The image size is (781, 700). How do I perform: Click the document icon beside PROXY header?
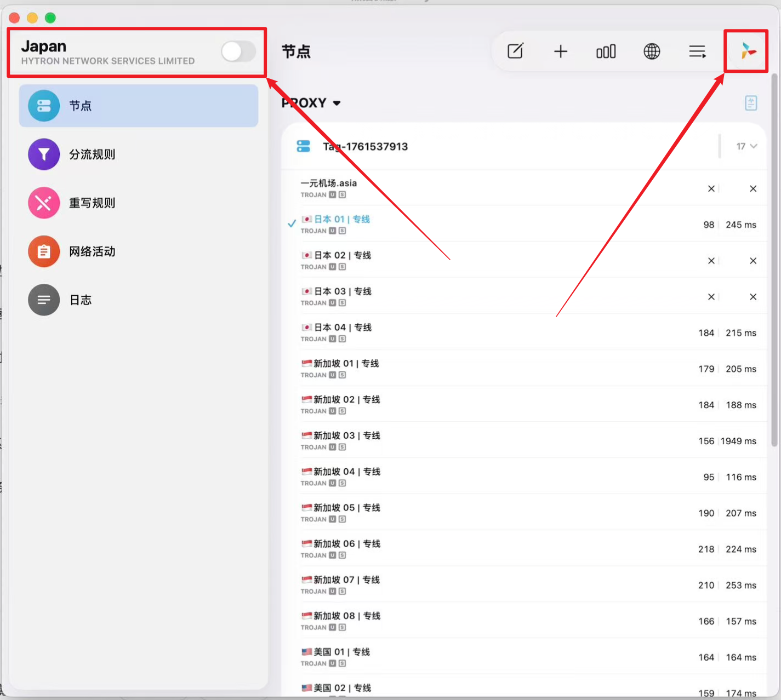(751, 102)
